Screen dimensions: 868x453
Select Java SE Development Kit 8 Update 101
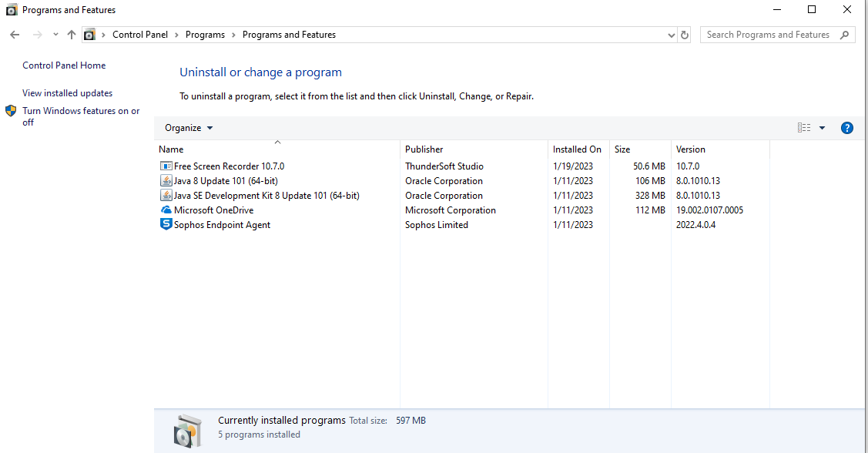(x=266, y=196)
